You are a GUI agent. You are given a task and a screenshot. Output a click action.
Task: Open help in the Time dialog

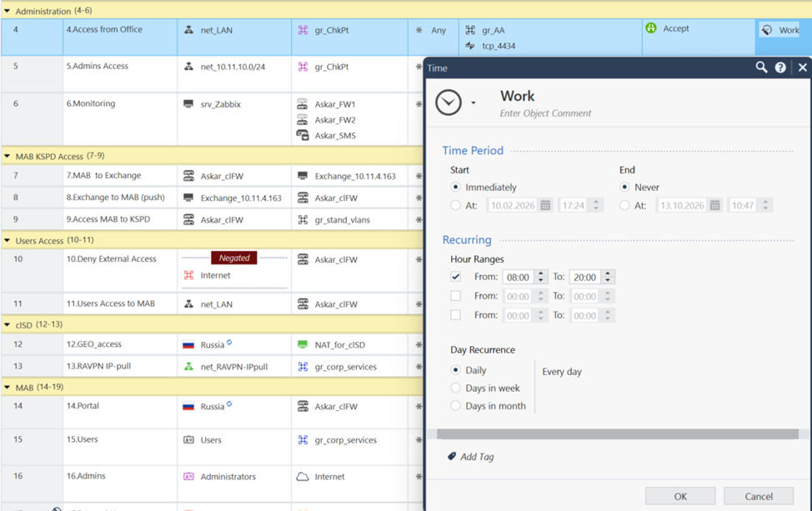(780, 68)
